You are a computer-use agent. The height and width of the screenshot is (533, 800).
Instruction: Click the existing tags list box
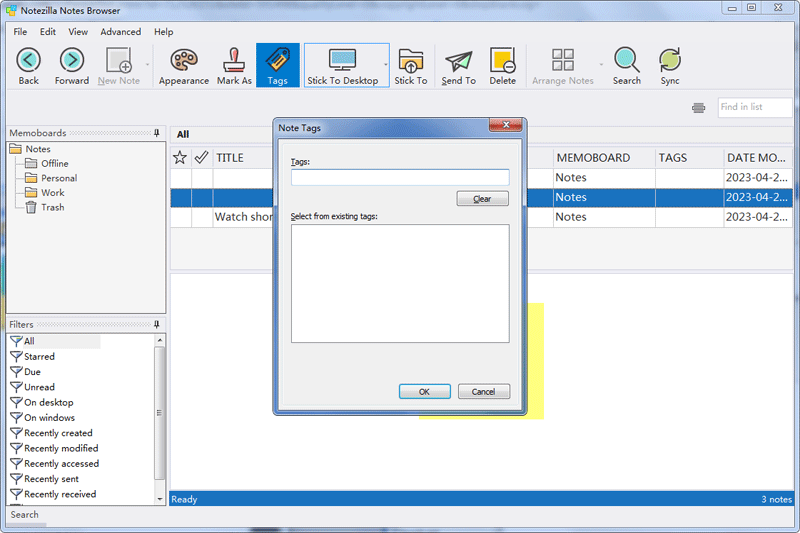(400, 284)
